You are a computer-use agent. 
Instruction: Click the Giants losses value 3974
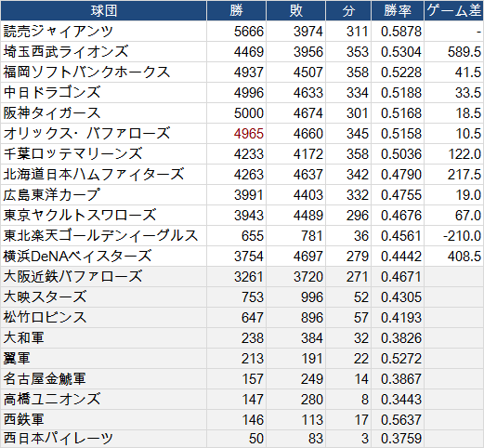click(x=308, y=32)
